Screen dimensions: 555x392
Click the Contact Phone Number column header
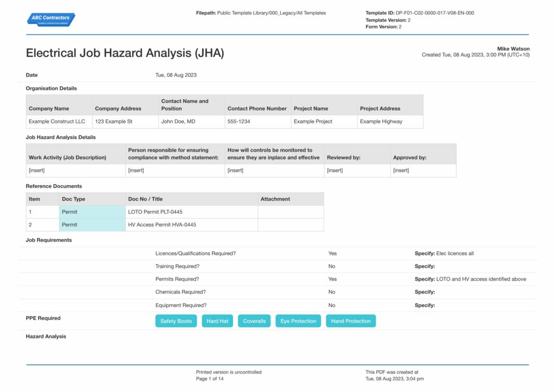point(257,105)
